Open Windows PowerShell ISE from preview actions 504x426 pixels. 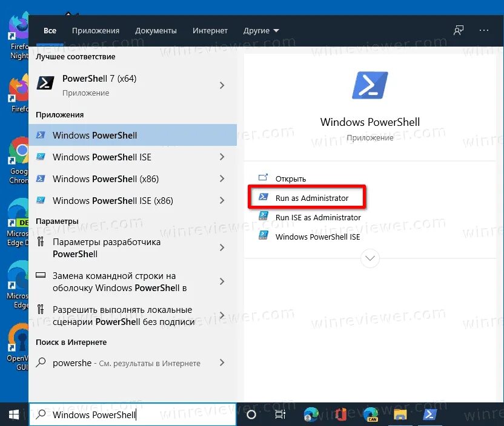(x=317, y=237)
